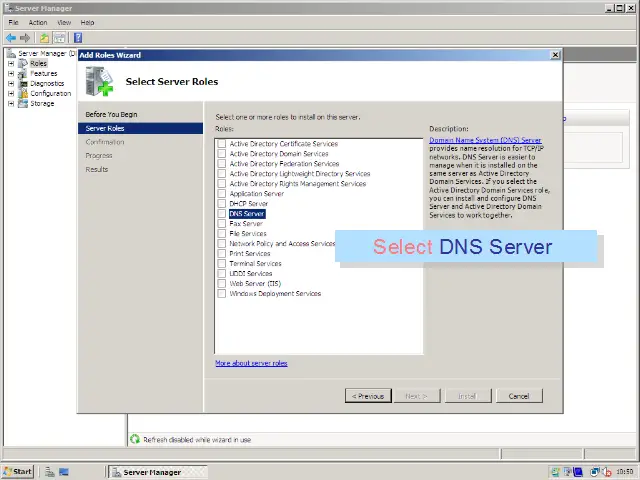Click the Windows Start button
This screenshot has width=640, height=480.
point(18,471)
